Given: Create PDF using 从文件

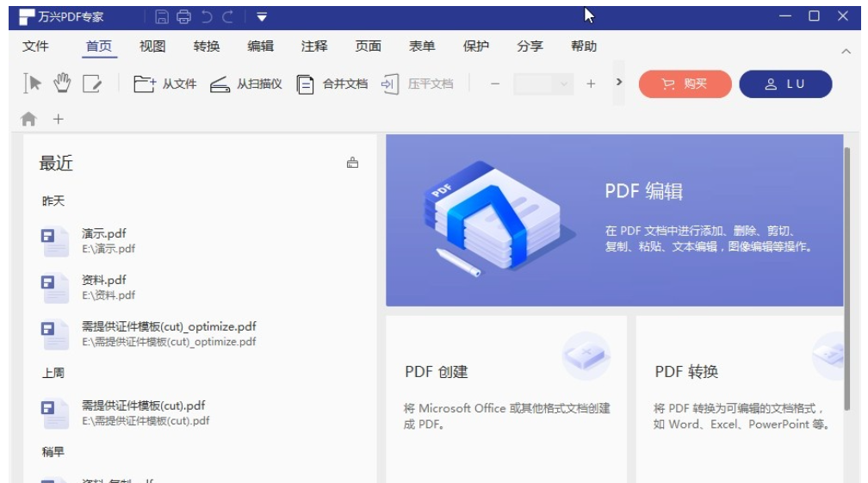Looking at the screenshot, I should tap(165, 84).
